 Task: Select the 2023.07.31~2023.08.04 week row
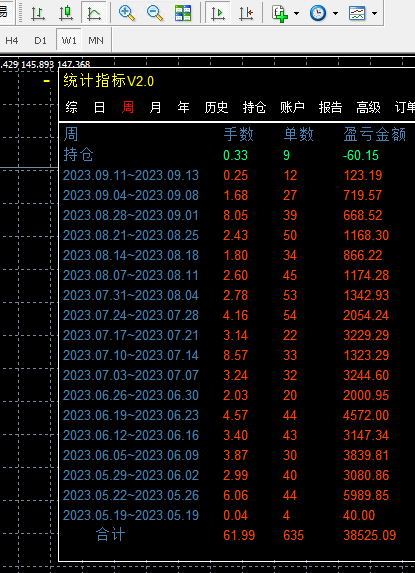[x=131, y=295]
